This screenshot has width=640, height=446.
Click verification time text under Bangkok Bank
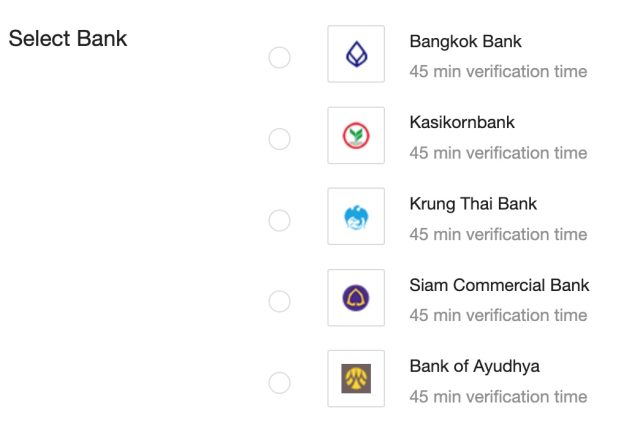point(498,72)
